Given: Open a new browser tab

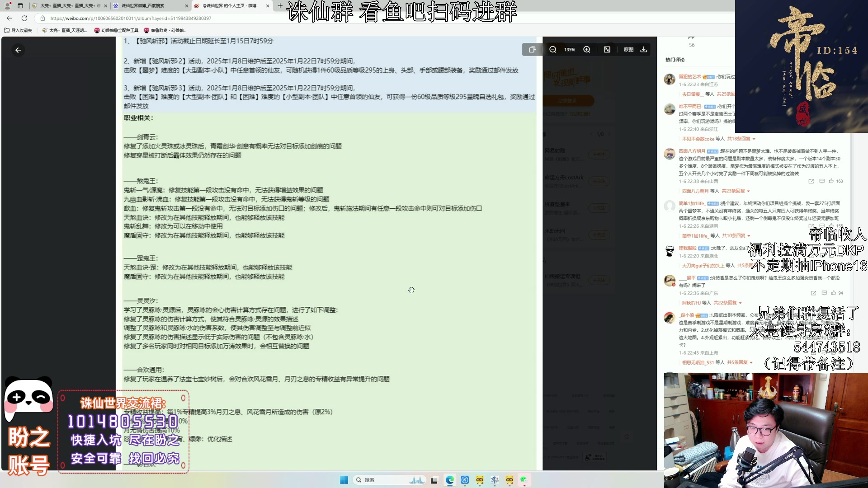Looking at the screenshot, I should (280, 5).
